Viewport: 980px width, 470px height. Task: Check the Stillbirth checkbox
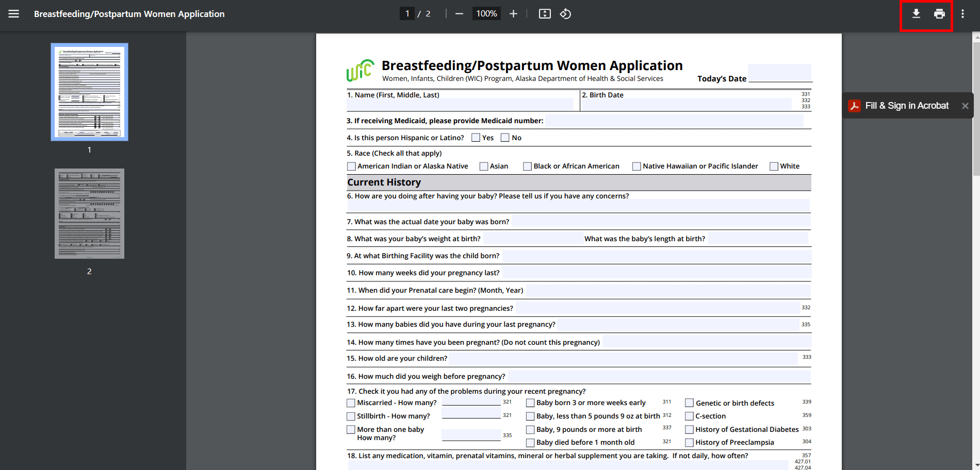coord(351,416)
